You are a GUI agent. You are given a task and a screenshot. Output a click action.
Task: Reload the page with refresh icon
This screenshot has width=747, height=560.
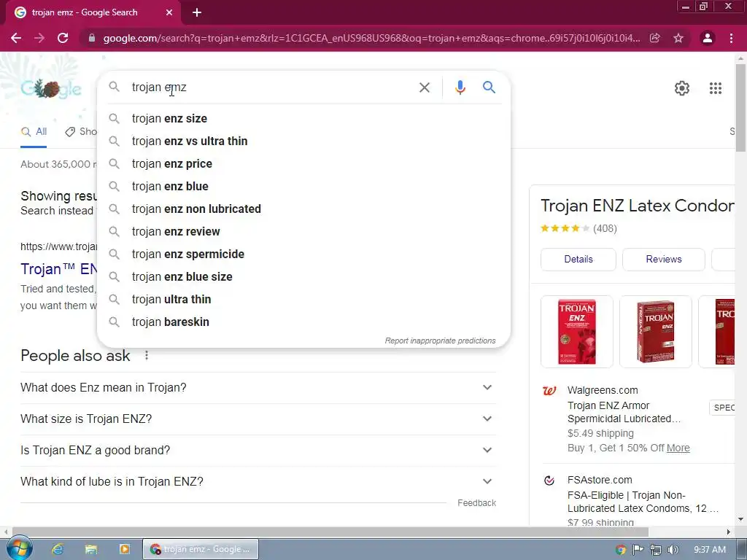[x=63, y=38]
